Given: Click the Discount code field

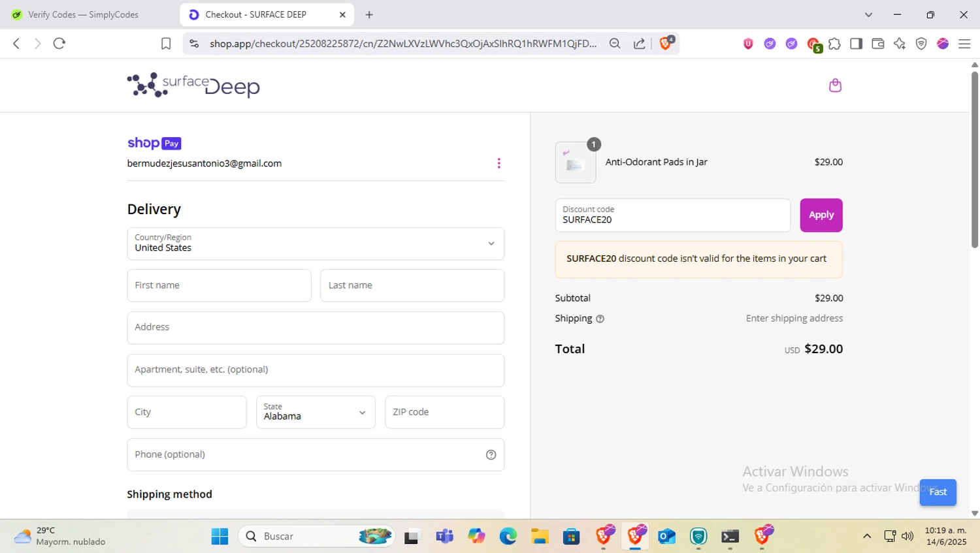Looking at the screenshot, I should [673, 215].
